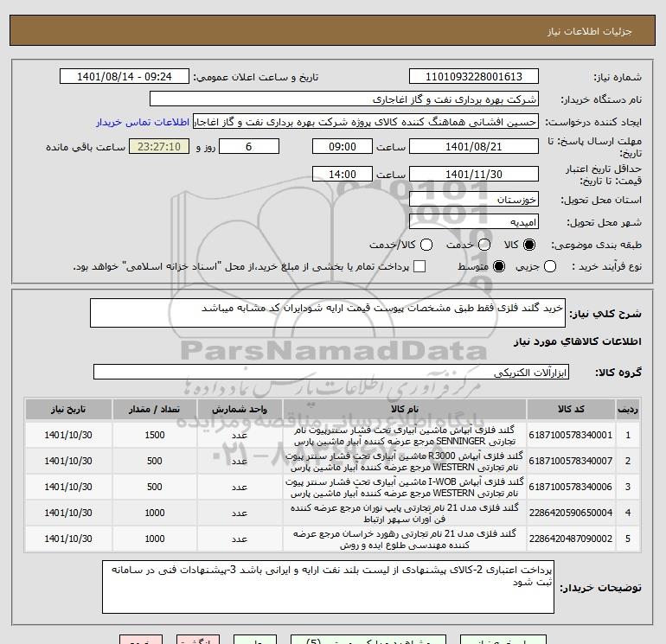The width and height of the screenshot is (666, 644).
Task: Open the attachments button showing (5)
Action: [x=368, y=640]
